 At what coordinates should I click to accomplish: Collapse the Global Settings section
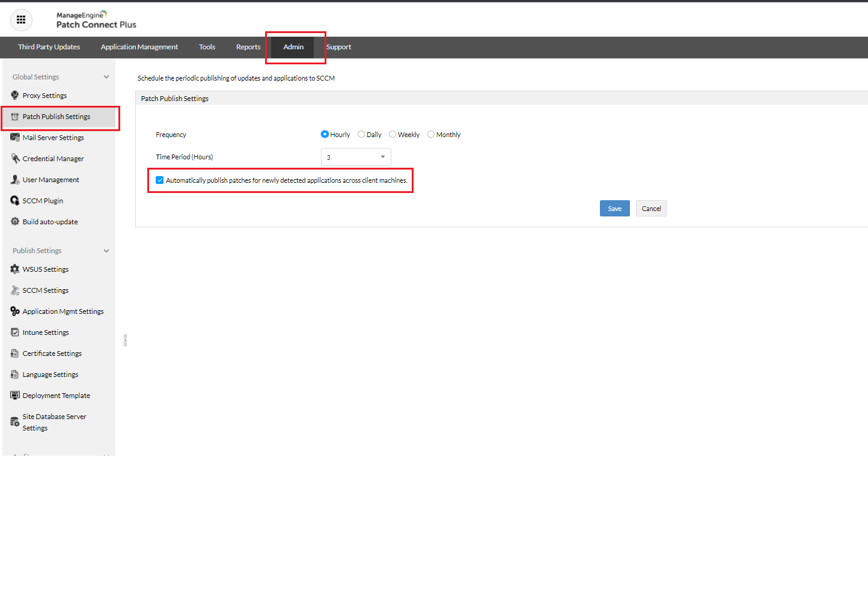point(106,77)
